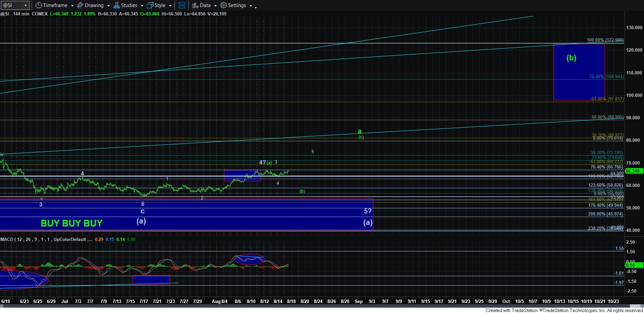644x313 pixels.
Task: Click the 'Lo=64.850' readout
Action: pyautogui.click(x=195, y=14)
